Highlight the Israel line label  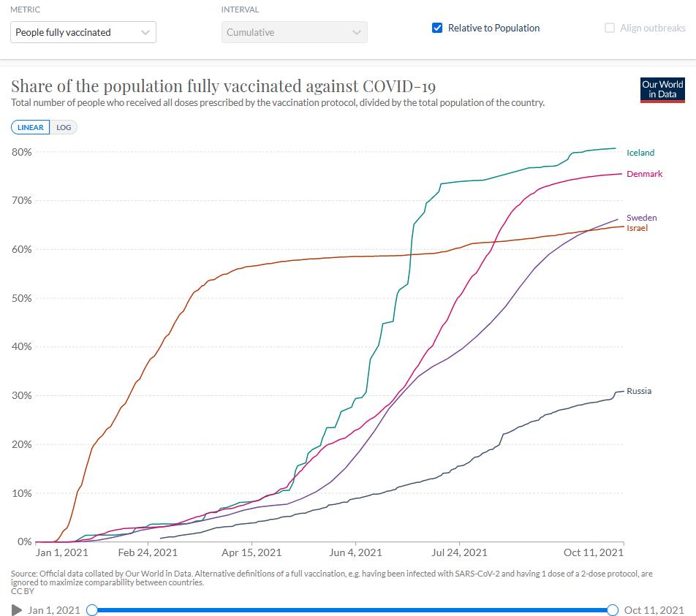(x=637, y=228)
